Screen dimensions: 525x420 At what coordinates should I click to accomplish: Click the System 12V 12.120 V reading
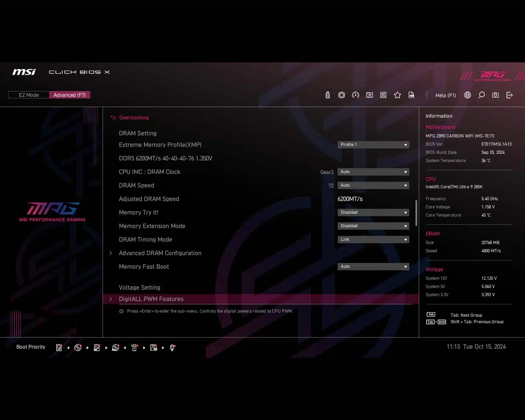tap(489, 278)
